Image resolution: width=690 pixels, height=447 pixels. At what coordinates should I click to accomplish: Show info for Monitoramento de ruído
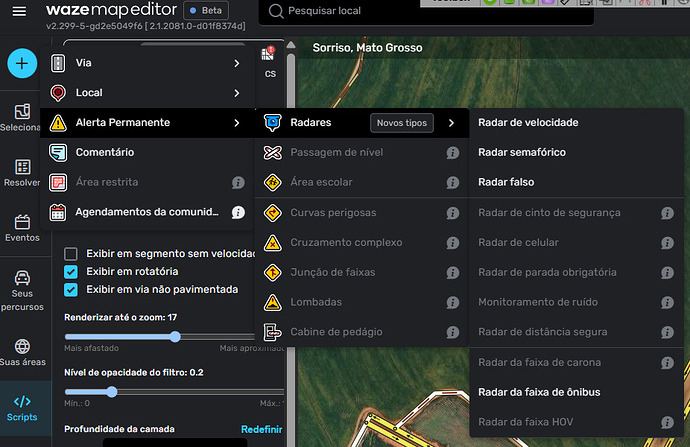[x=667, y=303]
